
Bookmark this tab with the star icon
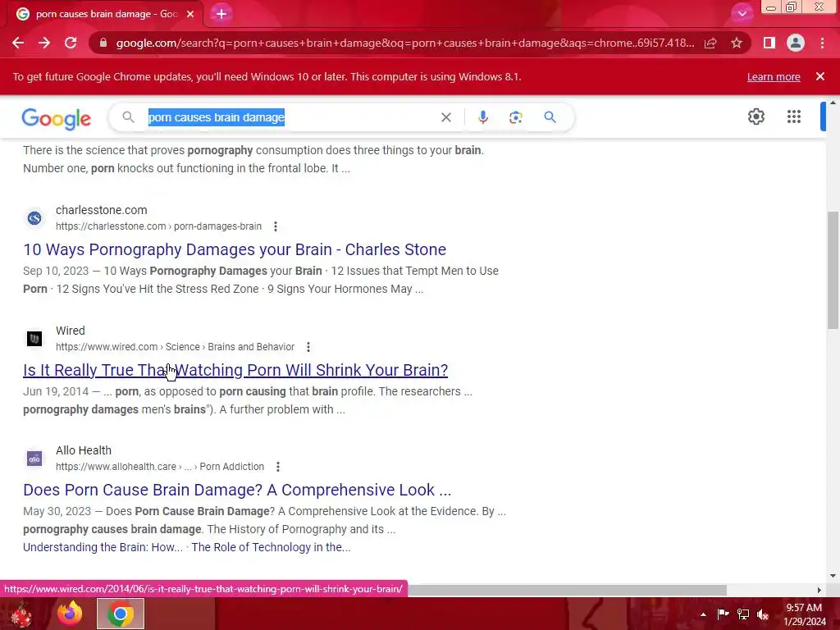pos(737,43)
